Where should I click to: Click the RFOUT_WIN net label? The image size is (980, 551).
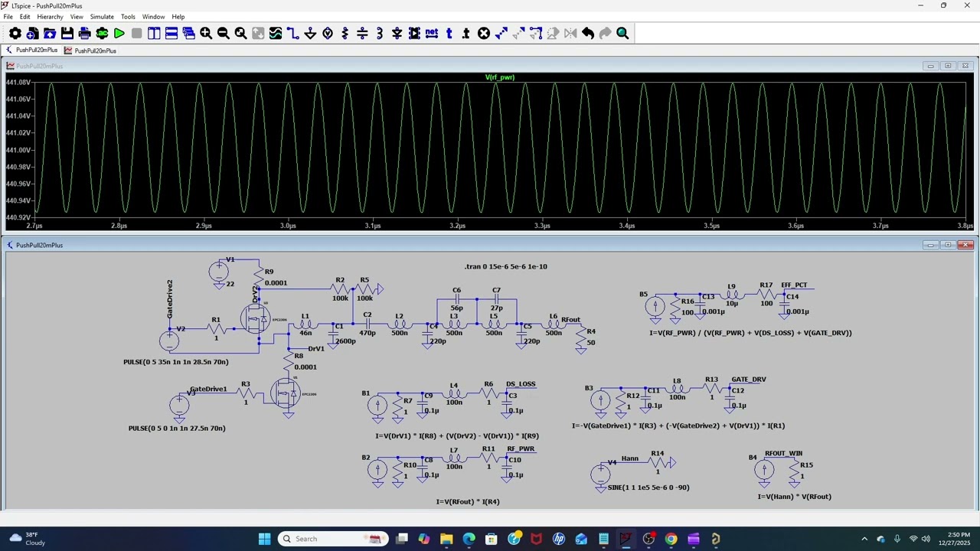click(x=783, y=454)
